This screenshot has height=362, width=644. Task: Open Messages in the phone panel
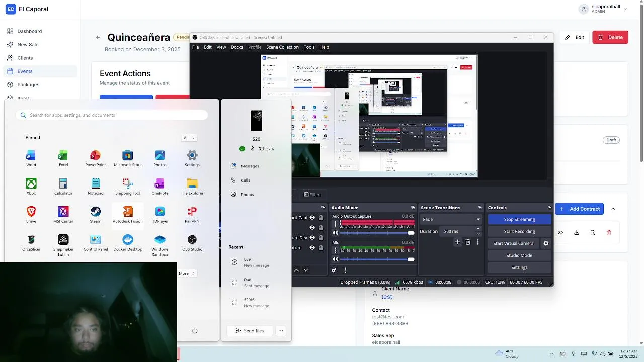245,166
